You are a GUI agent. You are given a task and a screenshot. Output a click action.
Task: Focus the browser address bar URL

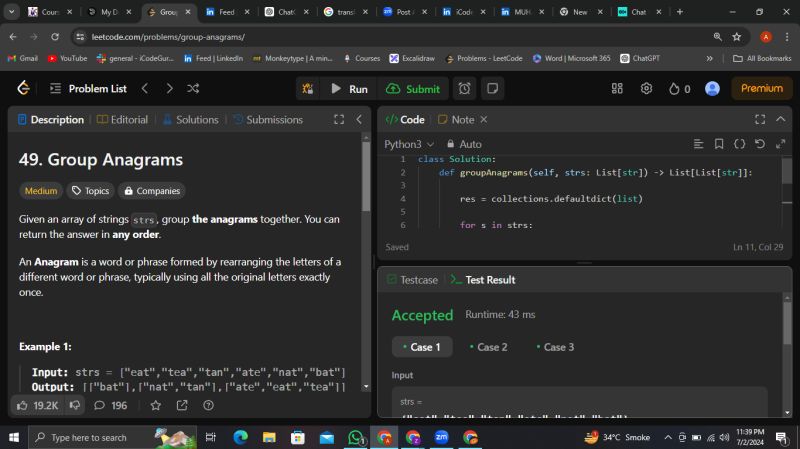pos(168,37)
